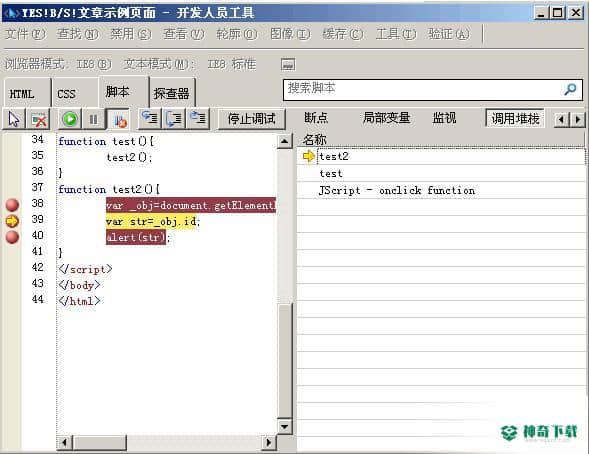Click the highlighted 'var str=_obj.id;' line

[153, 222]
